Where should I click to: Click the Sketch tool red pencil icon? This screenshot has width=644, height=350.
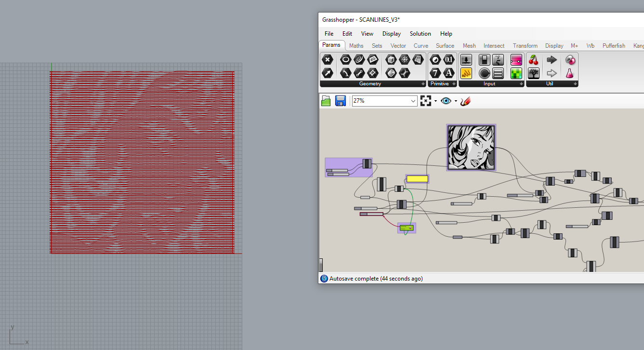(465, 100)
